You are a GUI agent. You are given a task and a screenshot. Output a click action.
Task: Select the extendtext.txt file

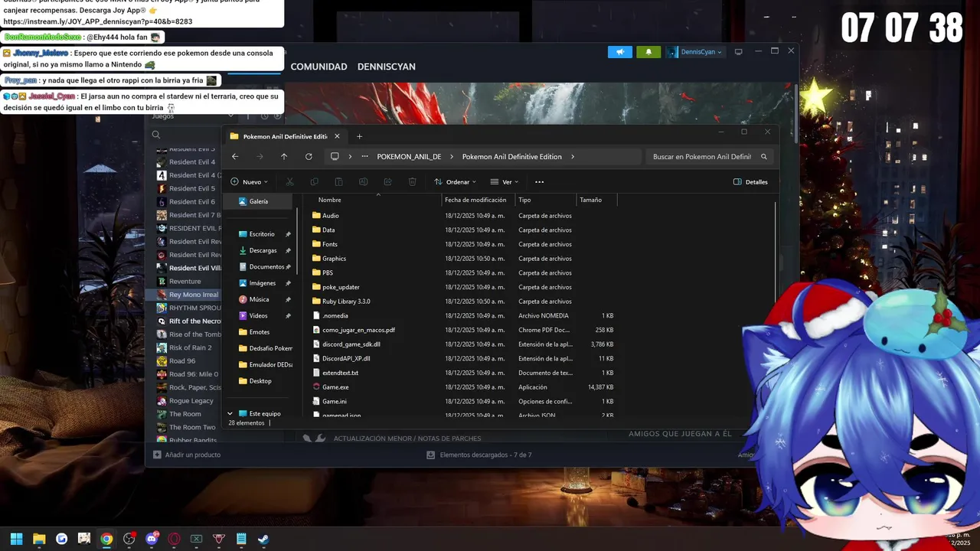[340, 373]
